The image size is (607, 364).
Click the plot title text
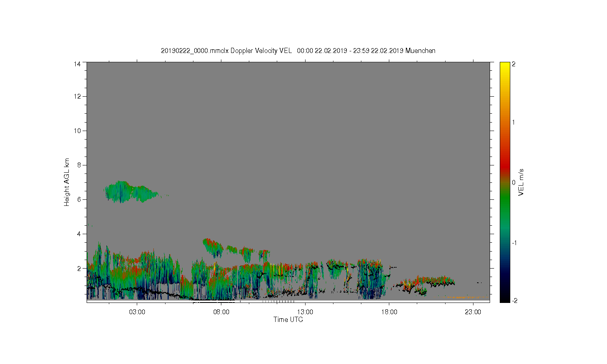(298, 51)
